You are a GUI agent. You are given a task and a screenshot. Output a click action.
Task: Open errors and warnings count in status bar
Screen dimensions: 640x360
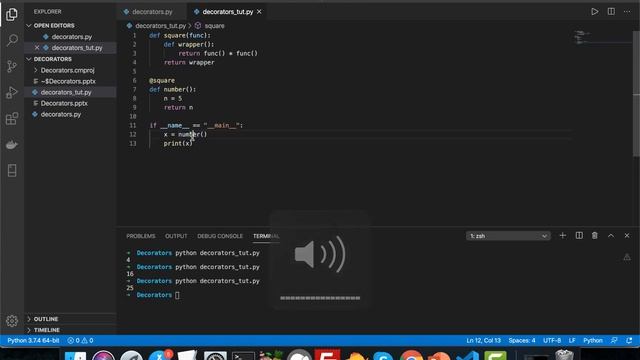(x=80, y=340)
